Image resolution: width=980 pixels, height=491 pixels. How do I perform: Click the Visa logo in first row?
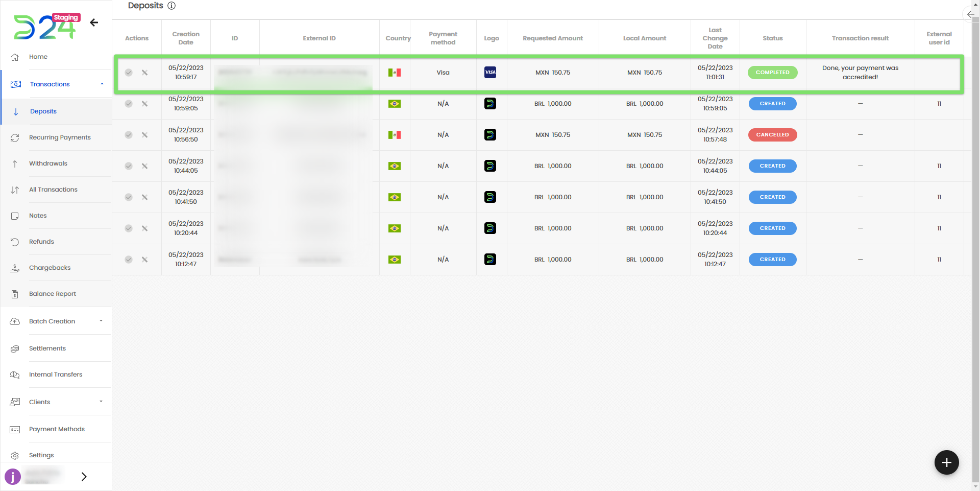490,73
